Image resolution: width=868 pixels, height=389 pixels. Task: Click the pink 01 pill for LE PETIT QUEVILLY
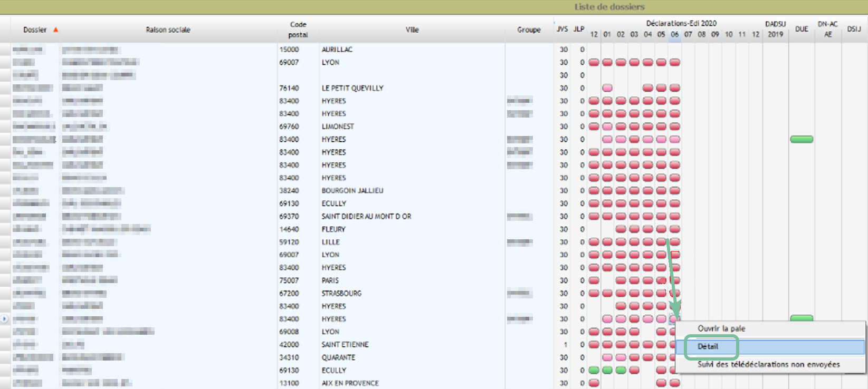click(x=607, y=88)
